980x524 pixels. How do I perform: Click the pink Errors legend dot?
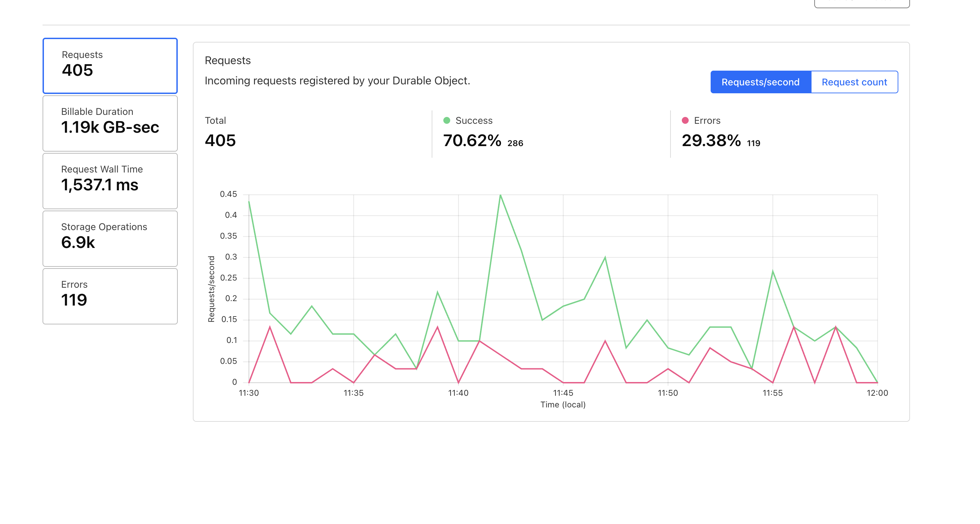point(685,121)
